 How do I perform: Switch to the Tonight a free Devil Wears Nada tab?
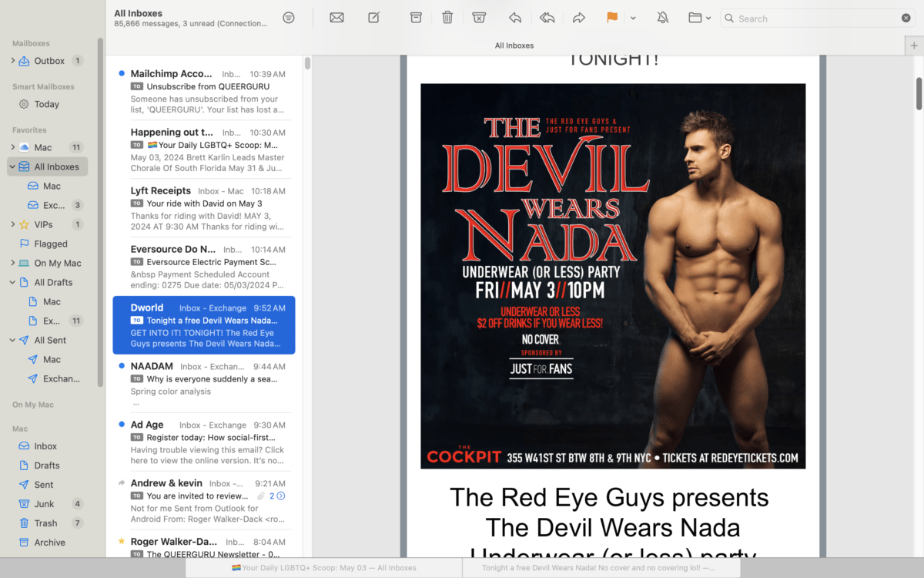(x=601, y=568)
